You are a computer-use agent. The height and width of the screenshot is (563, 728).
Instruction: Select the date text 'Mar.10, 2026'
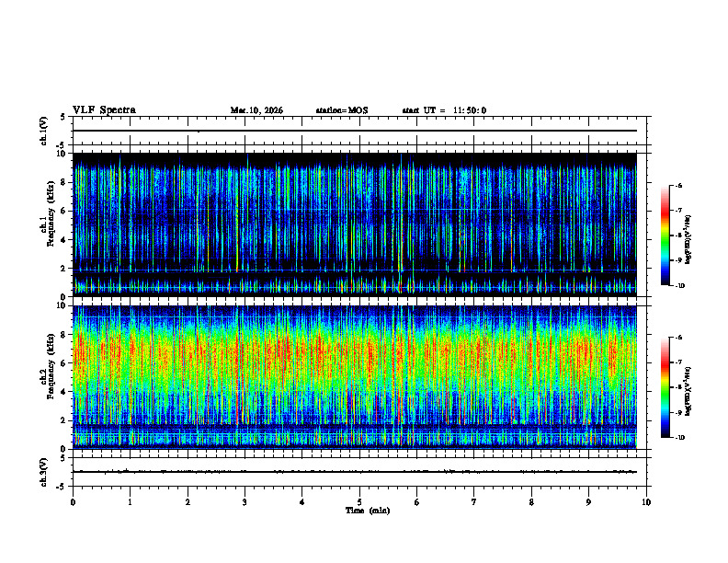tap(256, 110)
